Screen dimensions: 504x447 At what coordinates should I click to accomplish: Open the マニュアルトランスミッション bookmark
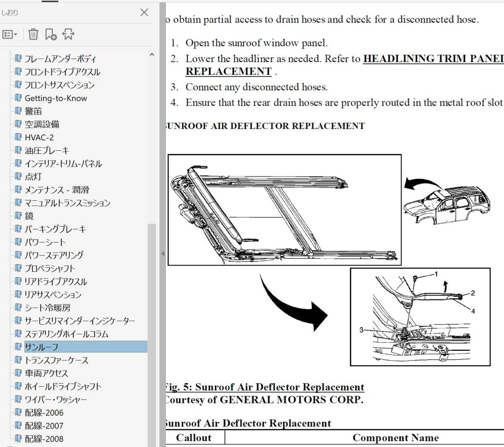(67, 203)
